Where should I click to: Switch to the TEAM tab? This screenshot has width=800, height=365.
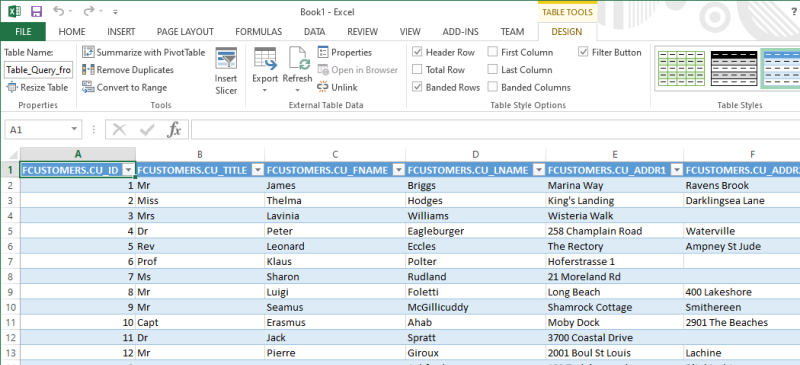512,32
